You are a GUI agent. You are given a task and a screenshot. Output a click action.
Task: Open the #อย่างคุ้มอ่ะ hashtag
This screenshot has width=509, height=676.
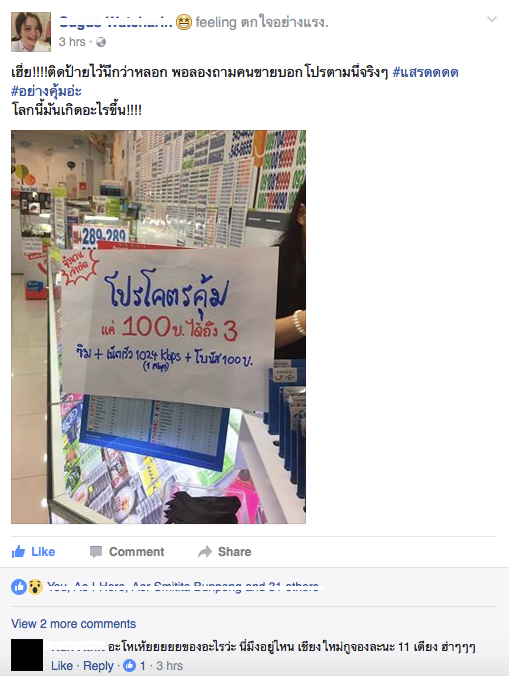(46, 91)
